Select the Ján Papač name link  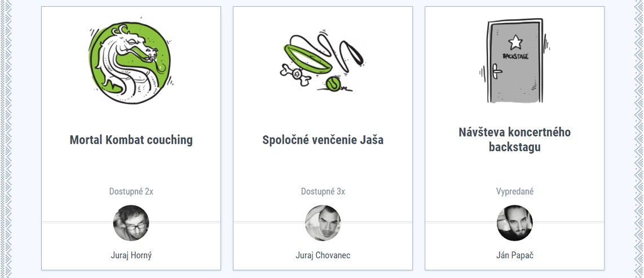tap(514, 255)
